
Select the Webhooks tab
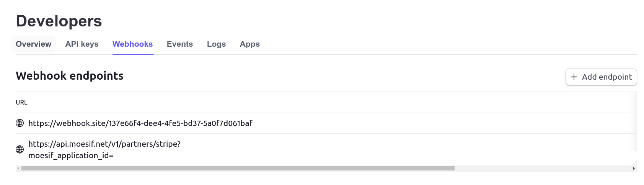coord(132,44)
